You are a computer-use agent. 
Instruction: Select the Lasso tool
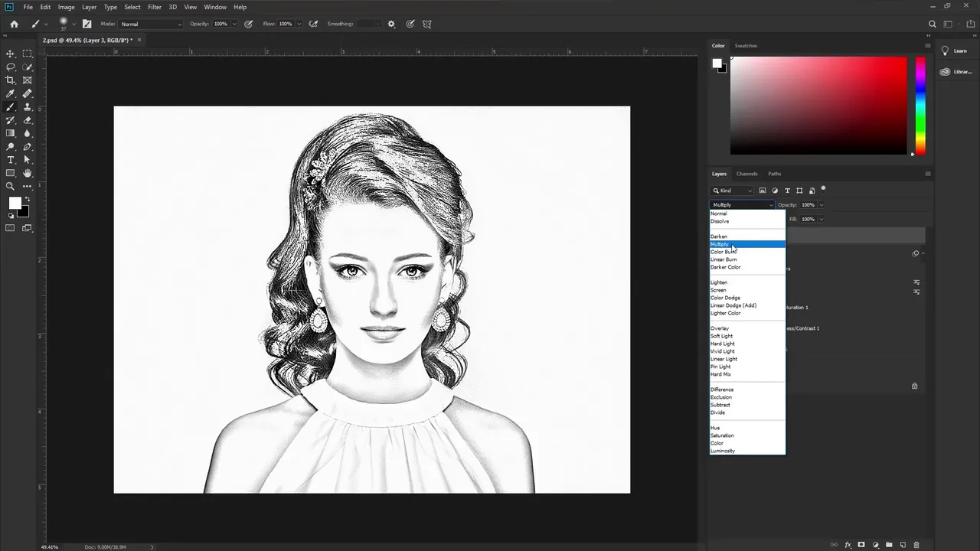pos(11,67)
